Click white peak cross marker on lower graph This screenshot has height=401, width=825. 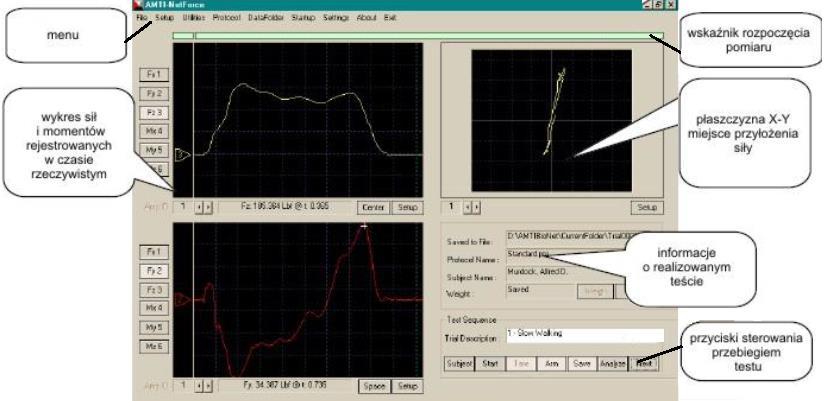click(x=364, y=226)
